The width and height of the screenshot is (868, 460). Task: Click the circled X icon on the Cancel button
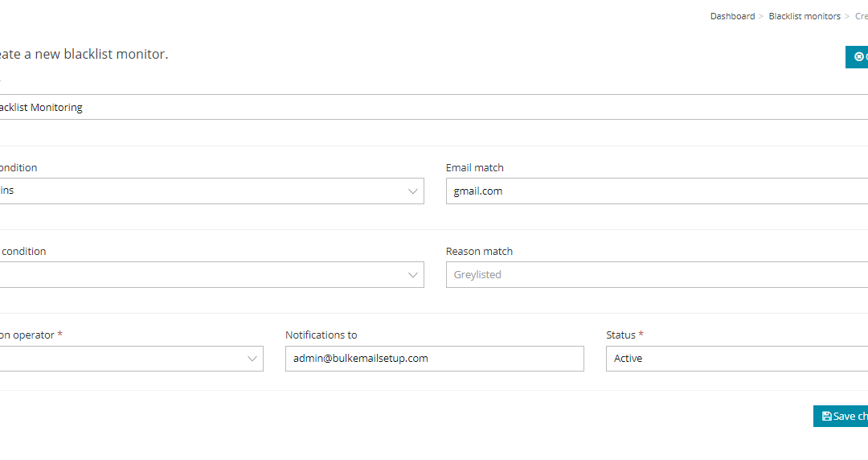tap(858, 57)
